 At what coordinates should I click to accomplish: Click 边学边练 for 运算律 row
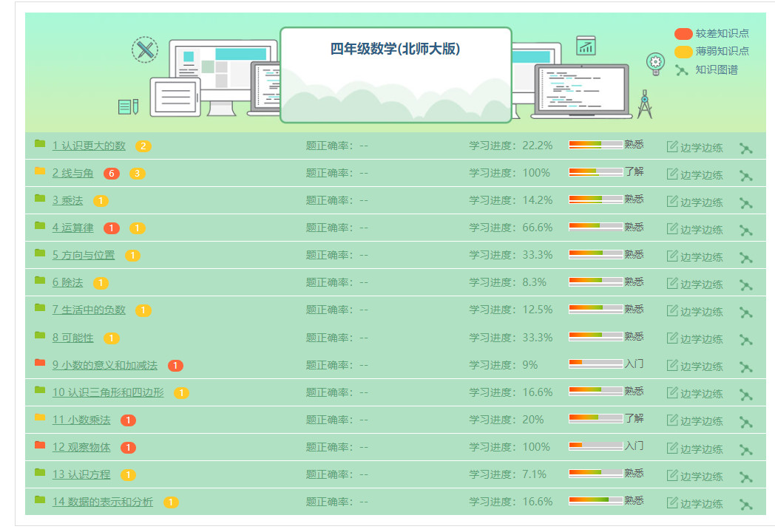[694, 229]
